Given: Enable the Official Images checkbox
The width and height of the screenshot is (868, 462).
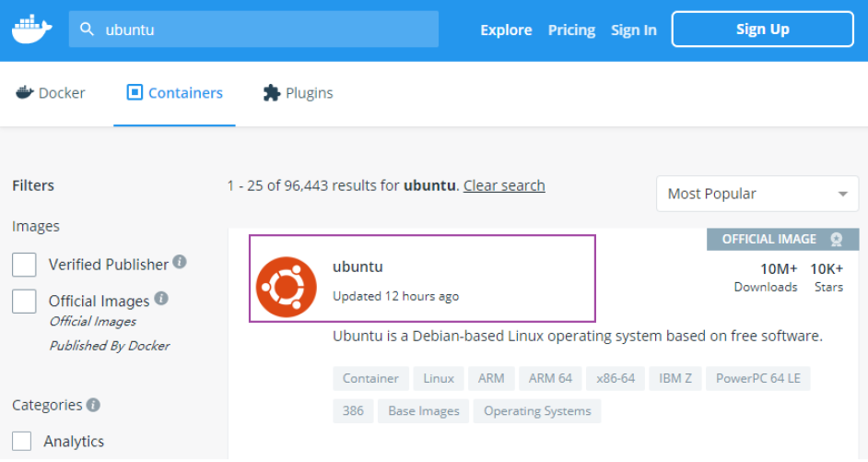Looking at the screenshot, I should (x=24, y=302).
